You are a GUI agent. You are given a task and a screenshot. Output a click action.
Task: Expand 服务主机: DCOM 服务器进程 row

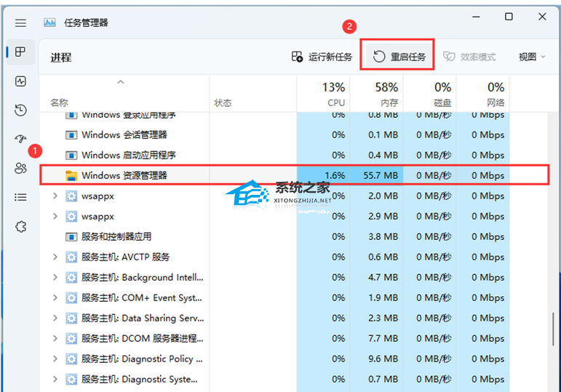55,338
